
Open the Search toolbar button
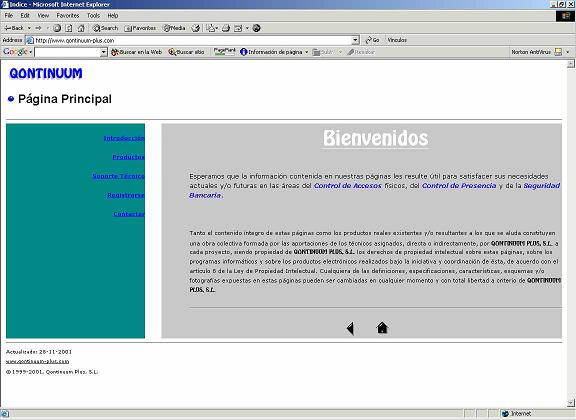(105, 28)
